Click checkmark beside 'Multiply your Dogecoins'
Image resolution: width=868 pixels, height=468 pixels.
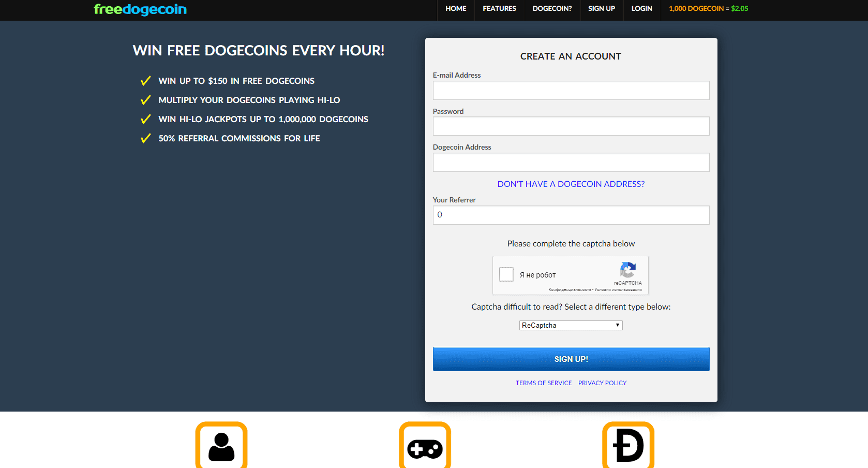[146, 100]
